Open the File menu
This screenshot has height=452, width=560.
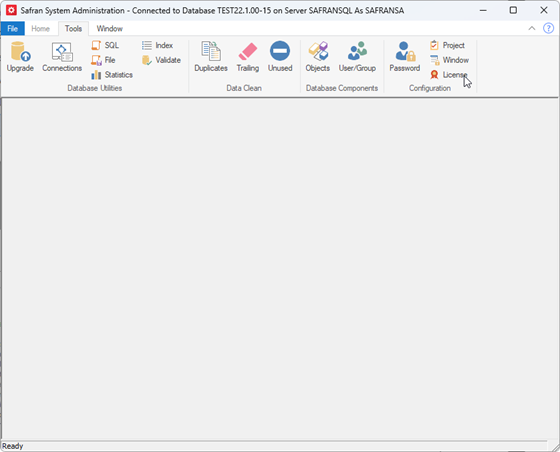[12, 29]
